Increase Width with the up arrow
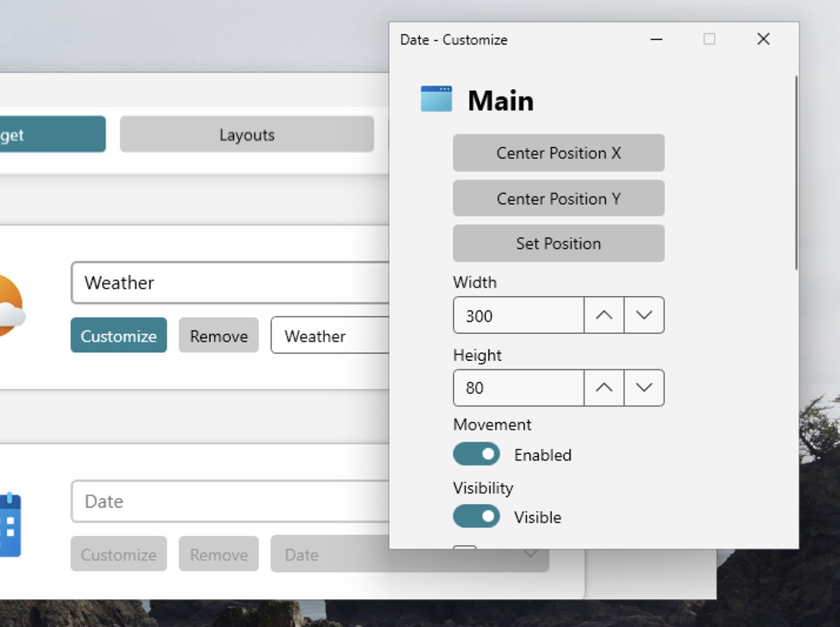This screenshot has height=627, width=840. pyautogui.click(x=603, y=316)
